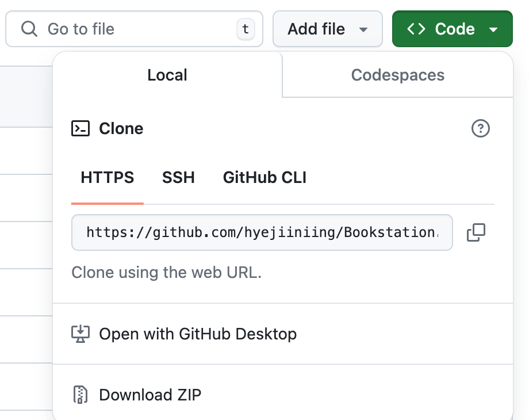Click the Download ZIP file icon
The image size is (529, 420).
(x=80, y=395)
